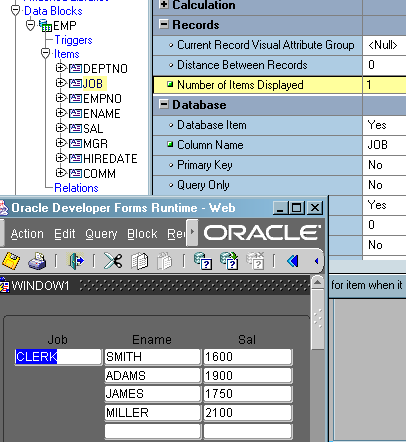Select the Column Name property row
The width and height of the screenshot is (406, 442).
tap(258, 145)
